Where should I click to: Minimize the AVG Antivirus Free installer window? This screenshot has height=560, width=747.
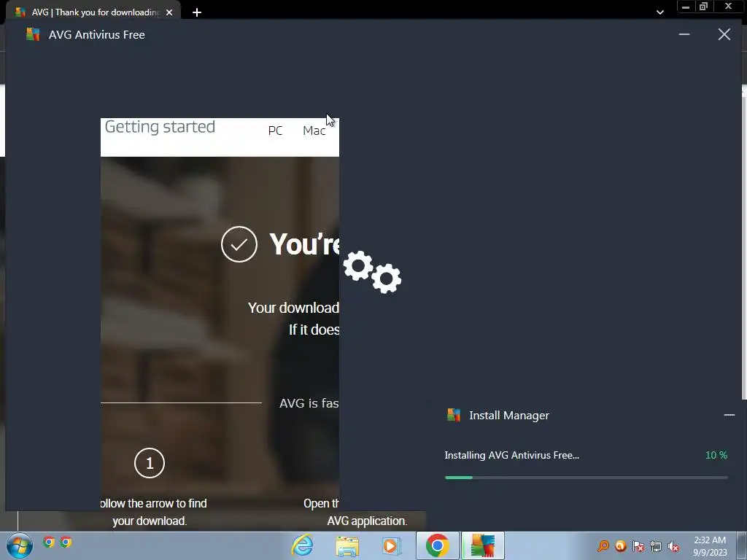[684, 34]
